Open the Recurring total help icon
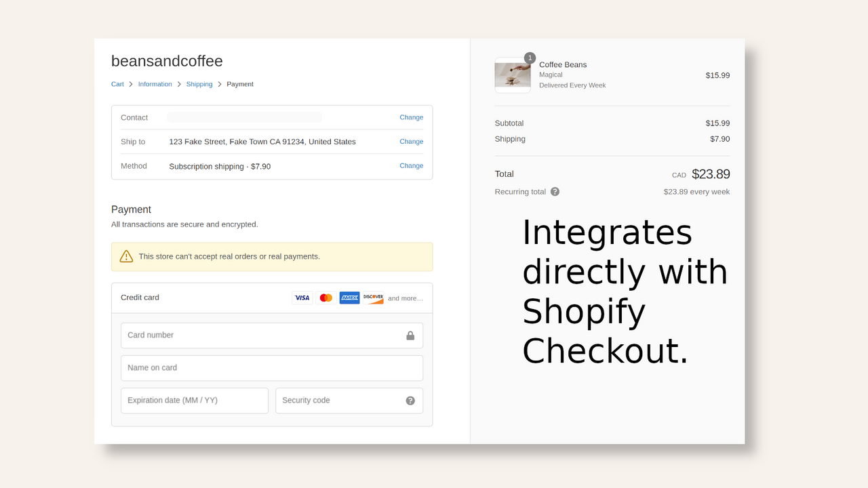The image size is (868, 488). [555, 192]
